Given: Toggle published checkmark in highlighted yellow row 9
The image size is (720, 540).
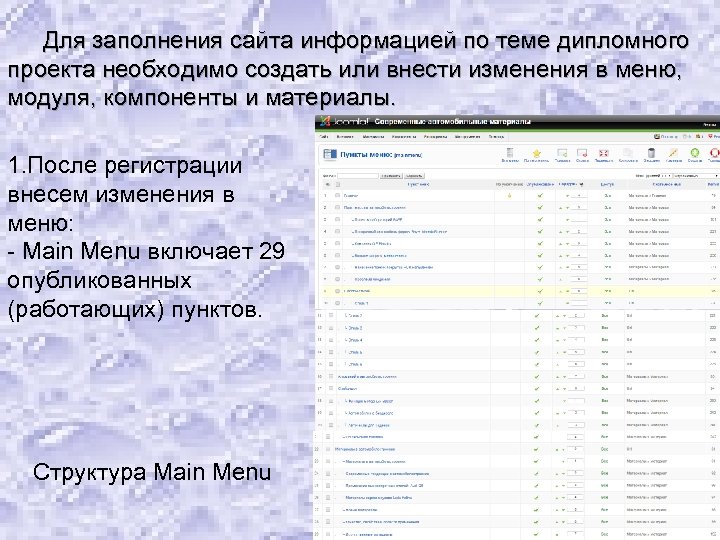Looking at the screenshot, I should [540, 291].
